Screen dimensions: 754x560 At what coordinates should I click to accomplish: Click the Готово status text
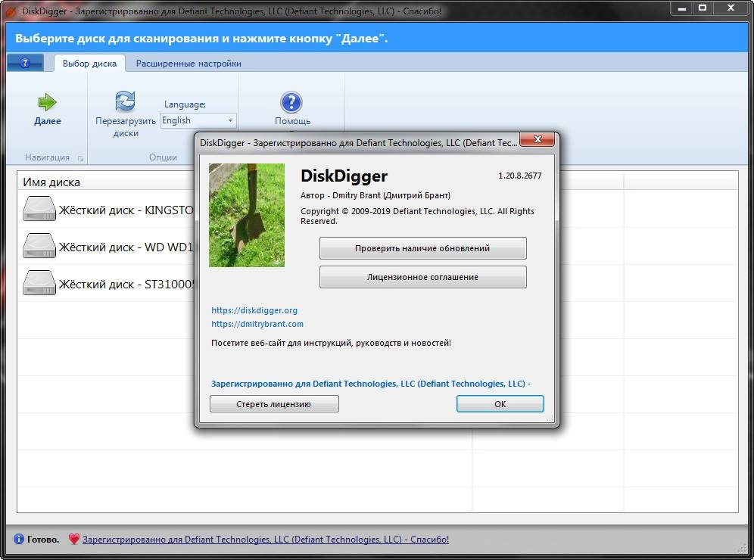[x=43, y=540]
